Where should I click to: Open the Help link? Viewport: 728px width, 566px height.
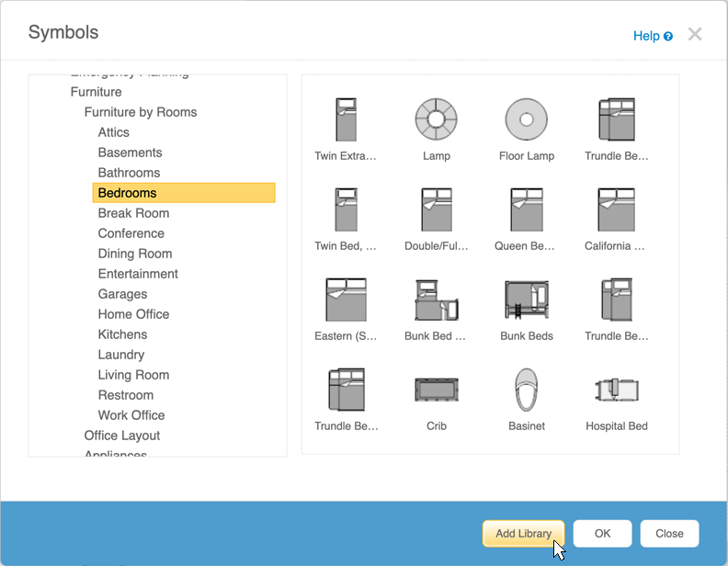click(646, 36)
